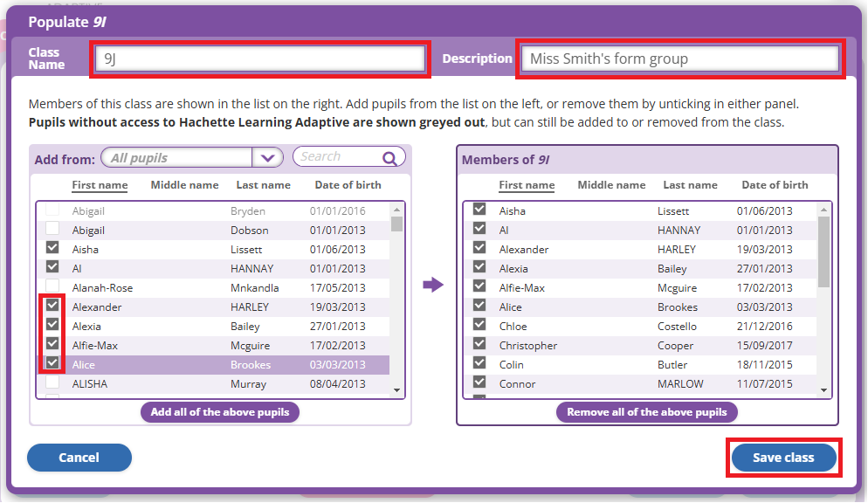Image resolution: width=868 pixels, height=503 pixels.
Task: Open the 'All pupils' dropdown arrow
Action: coord(267,158)
